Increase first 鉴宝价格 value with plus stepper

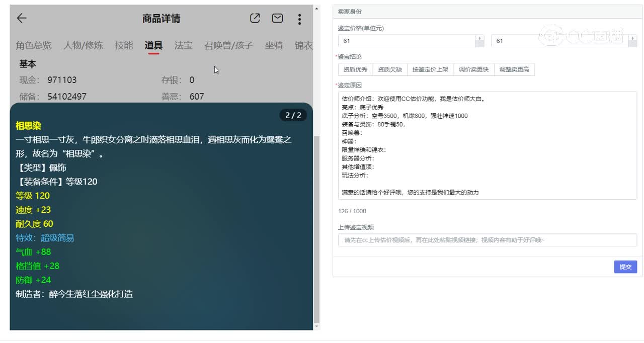[479, 37]
